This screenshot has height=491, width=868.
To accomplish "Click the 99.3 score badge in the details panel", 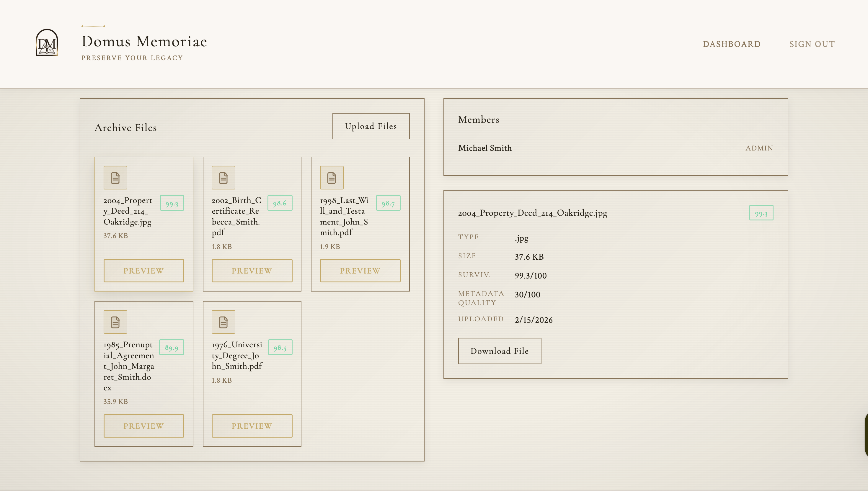I will [761, 213].
